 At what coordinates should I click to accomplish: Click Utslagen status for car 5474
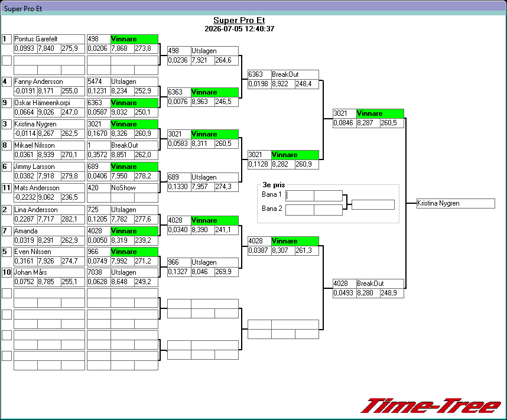click(x=134, y=82)
